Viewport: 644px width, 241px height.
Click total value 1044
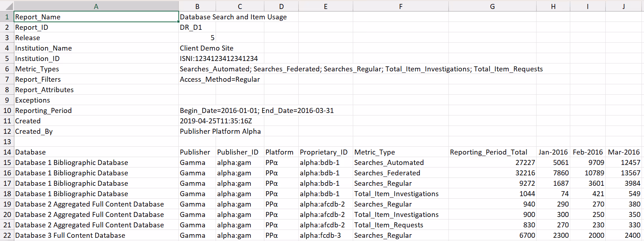point(492,194)
